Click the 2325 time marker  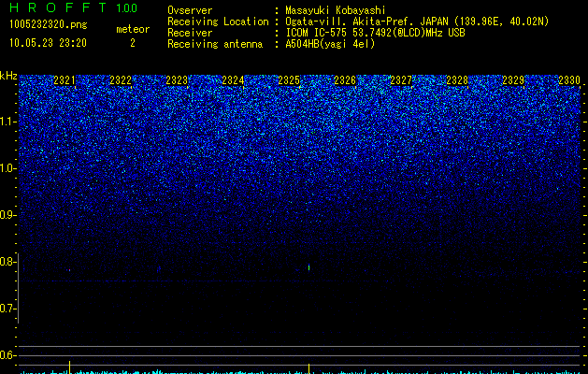289,80
